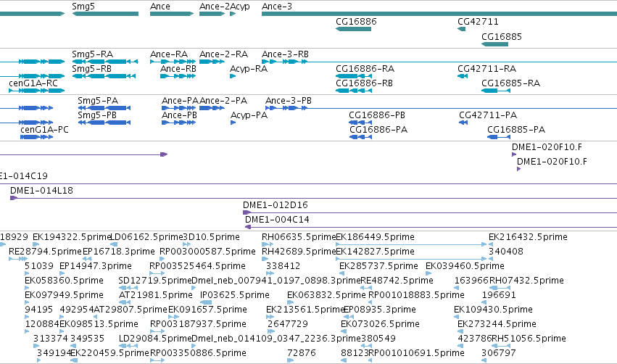Select the CG42711 gene label

click(478, 21)
